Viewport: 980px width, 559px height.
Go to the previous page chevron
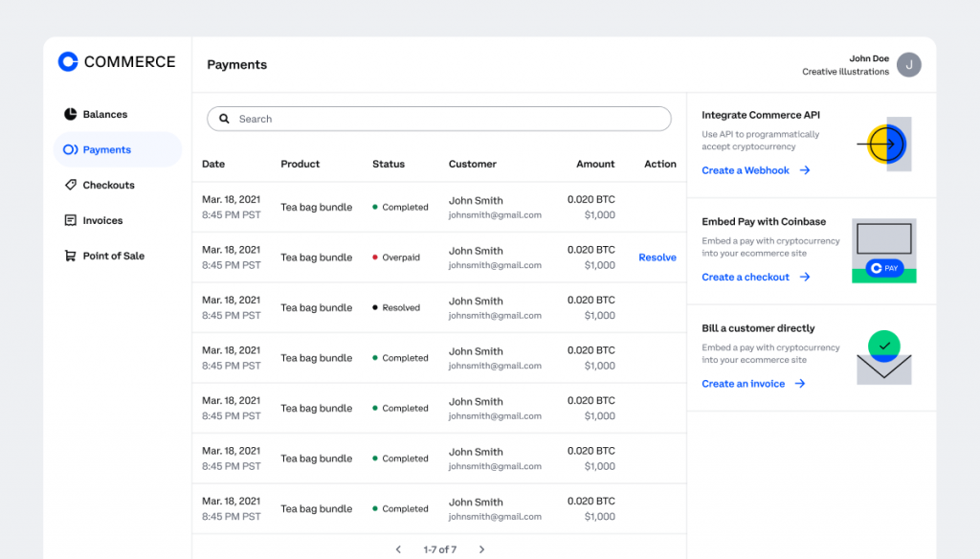click(399, 549)
